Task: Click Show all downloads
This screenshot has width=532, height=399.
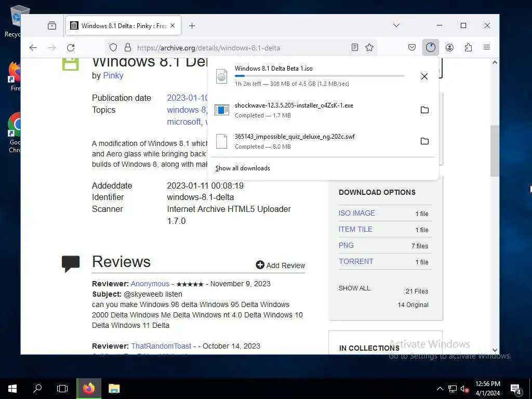Action: (243, 168)
